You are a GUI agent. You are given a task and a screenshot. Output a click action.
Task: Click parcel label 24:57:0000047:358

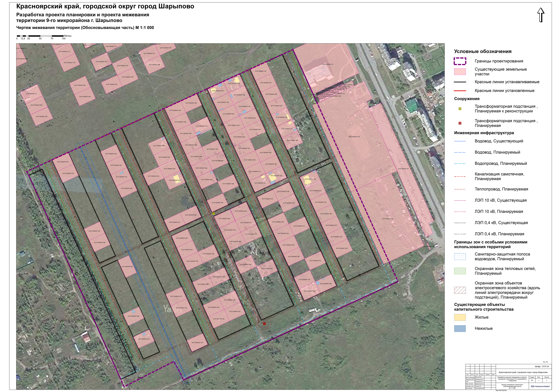[217, 203]
